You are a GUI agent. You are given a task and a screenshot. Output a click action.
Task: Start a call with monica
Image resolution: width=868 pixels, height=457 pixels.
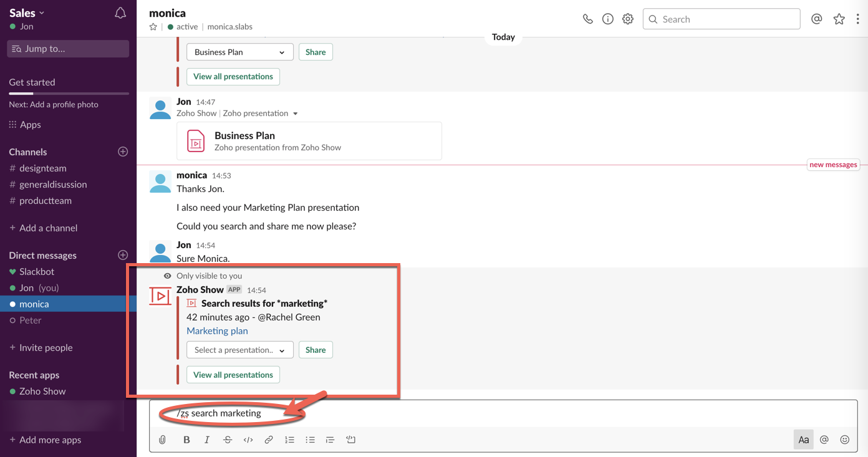(x=587, y=19)
